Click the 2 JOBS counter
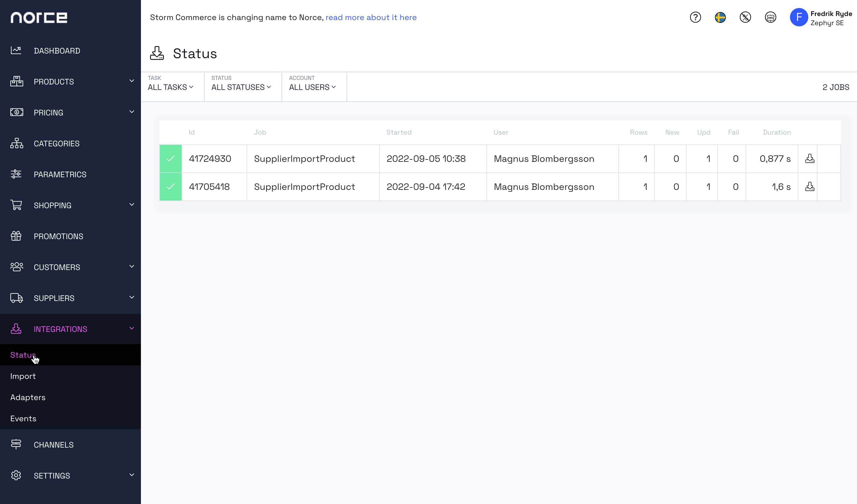This screenshot has width=857, height=504. coord(836,87)
